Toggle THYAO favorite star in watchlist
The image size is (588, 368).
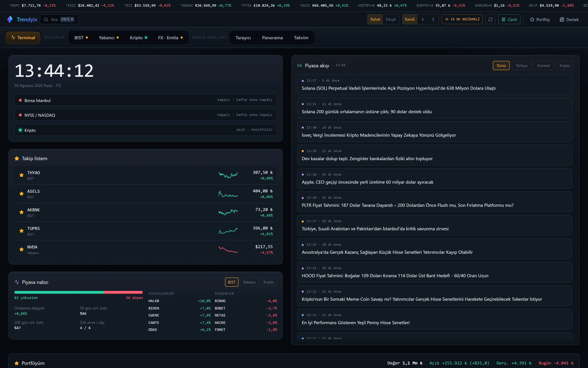[22, 175]
